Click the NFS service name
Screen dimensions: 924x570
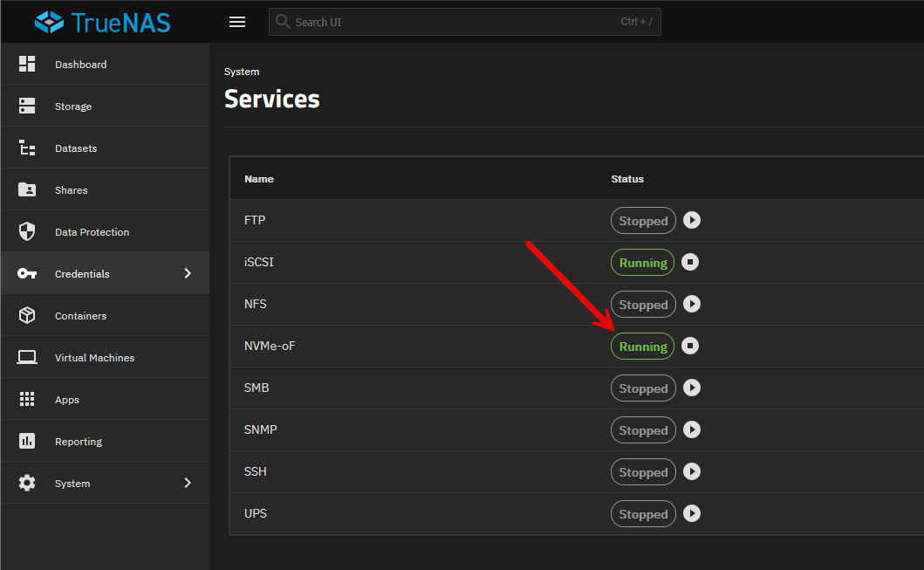click(x=255, y=304)
